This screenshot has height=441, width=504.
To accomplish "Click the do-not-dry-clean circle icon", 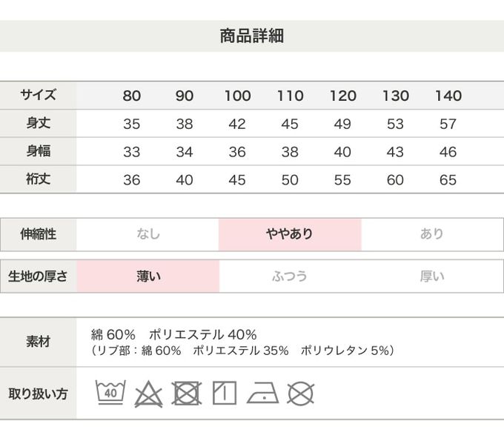I will (x=301, y=394).
